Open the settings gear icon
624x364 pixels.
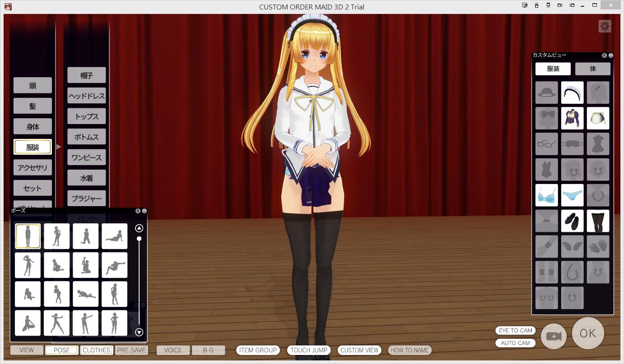tap(605, 26)
